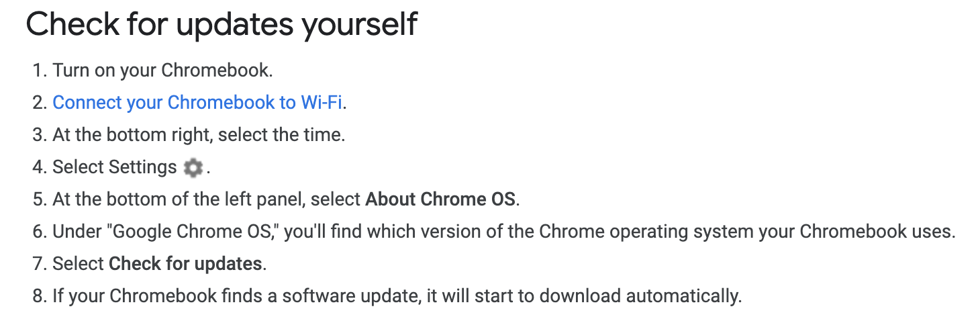
Task: Click the list number 8 marker
Action: [x=38, y=296]
